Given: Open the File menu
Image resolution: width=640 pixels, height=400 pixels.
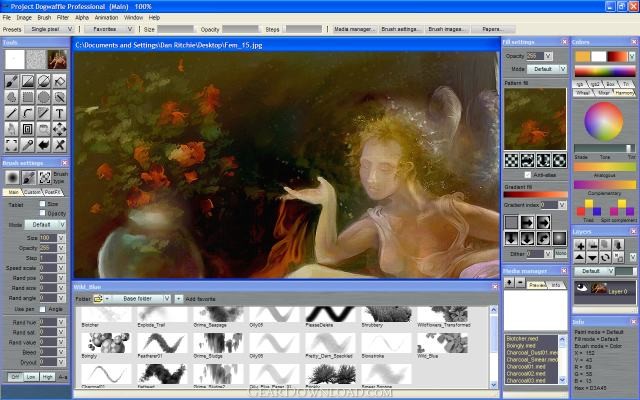Looking at the screenshot, I should [x=7, y=18].
